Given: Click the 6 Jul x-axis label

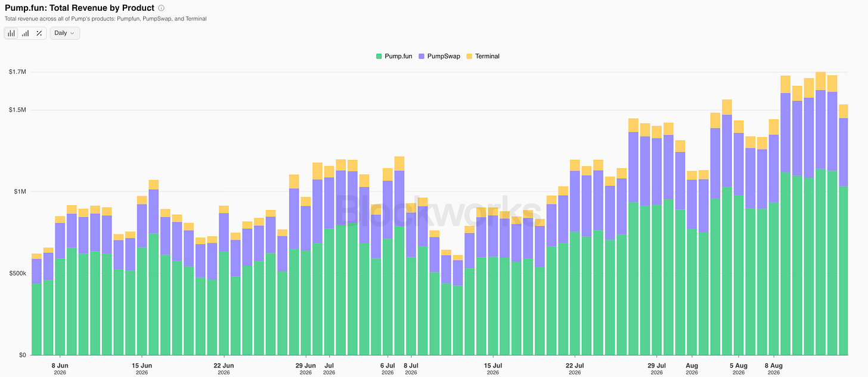Looking at the screenshot, I should [387, 369].
